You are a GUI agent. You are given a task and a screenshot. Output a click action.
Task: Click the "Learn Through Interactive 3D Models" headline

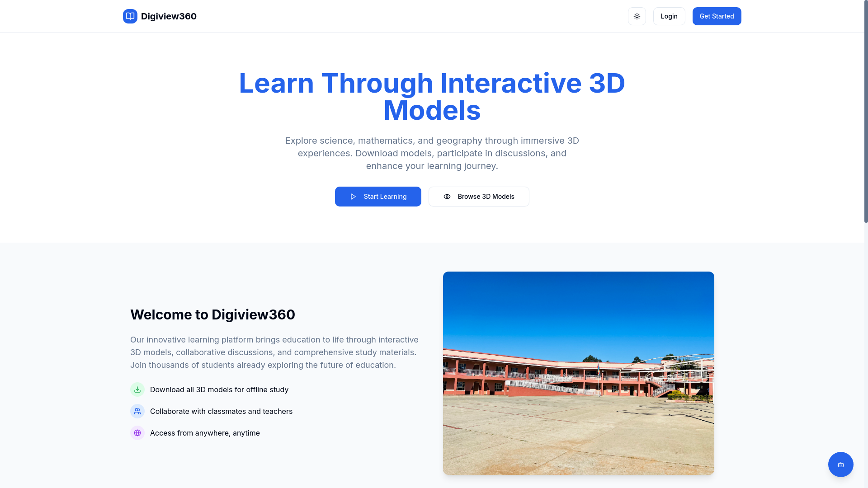432,97
